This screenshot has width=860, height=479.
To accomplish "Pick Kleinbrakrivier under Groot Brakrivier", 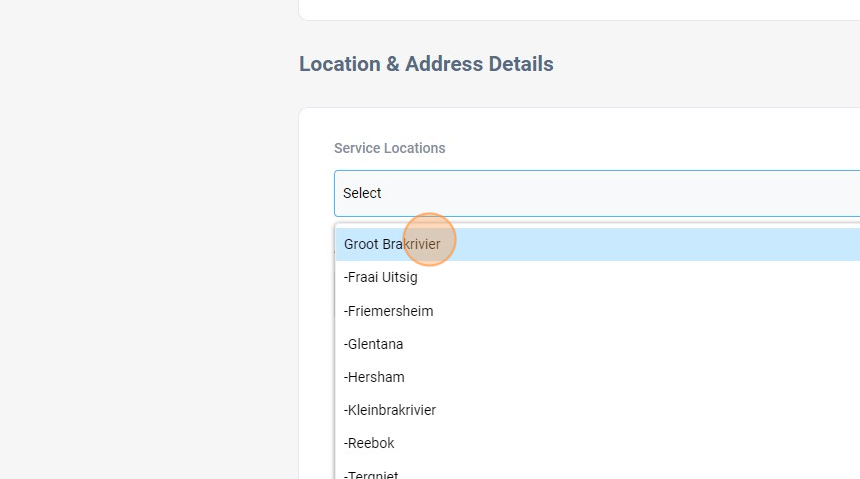I will (390, 410).
